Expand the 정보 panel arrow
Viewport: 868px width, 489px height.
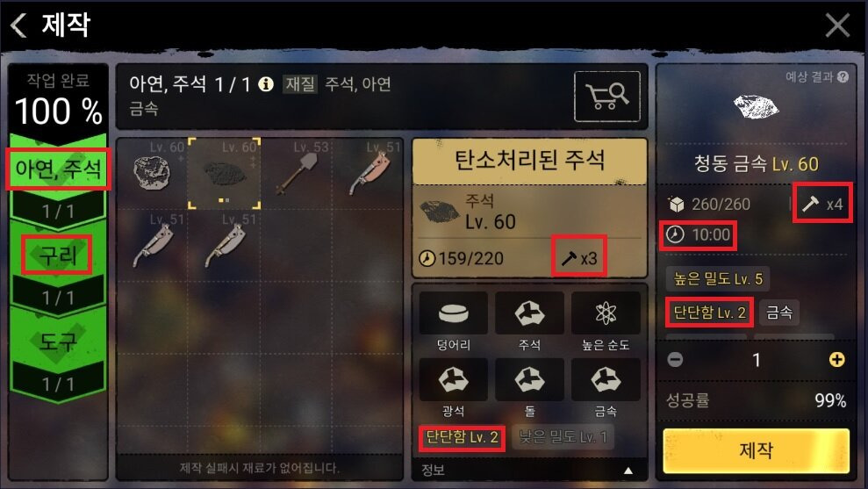click(x=628, y=471)
